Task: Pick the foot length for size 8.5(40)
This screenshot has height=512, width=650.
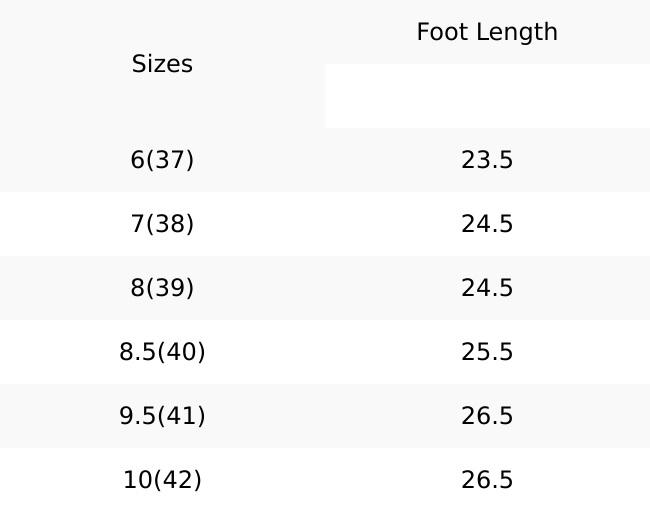Action: 487,352
